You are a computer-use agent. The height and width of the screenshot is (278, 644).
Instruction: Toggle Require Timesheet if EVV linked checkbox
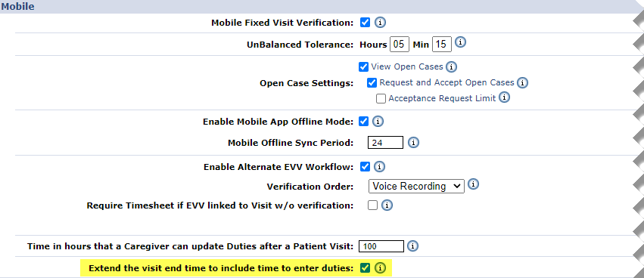tap(372, 205)
